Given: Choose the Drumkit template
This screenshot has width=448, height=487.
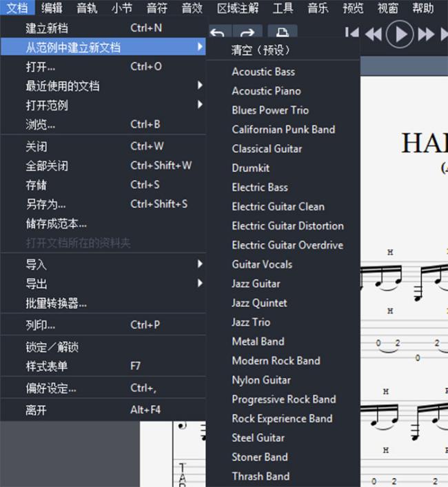Looking at the screenshot, I should [x=250, y=168].
